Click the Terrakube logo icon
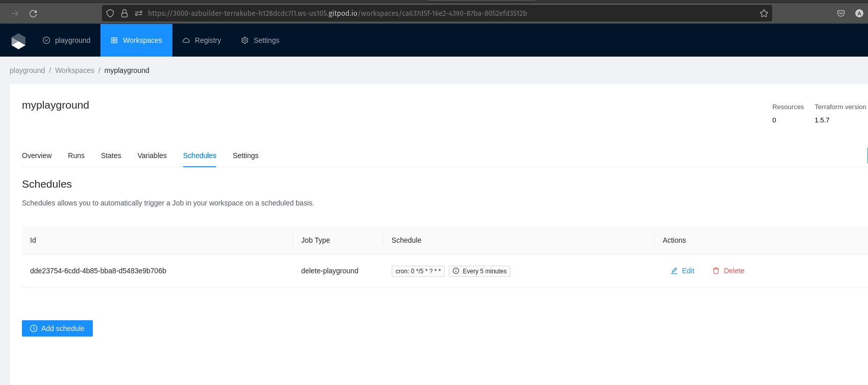The height and width of the screenshot is (385, 868). coord(18,41)
